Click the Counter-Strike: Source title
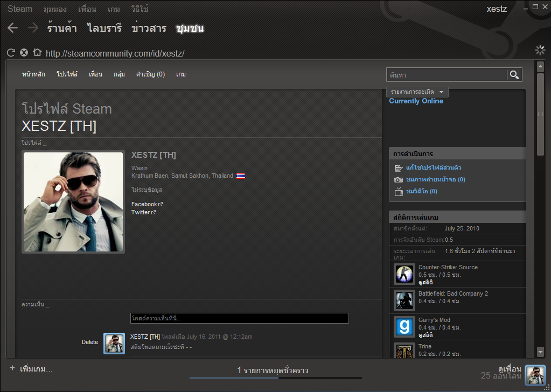Viewport: 551px width, 392px height. click(448, 267)
